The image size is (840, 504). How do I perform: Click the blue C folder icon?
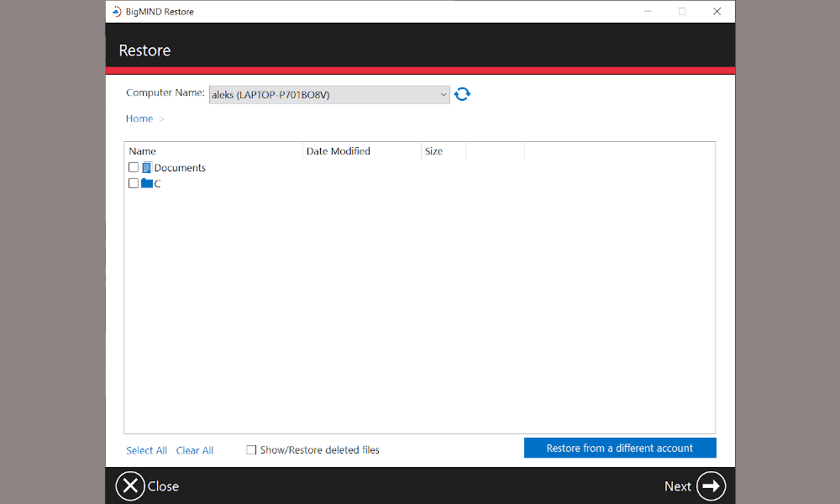(147, 183)
